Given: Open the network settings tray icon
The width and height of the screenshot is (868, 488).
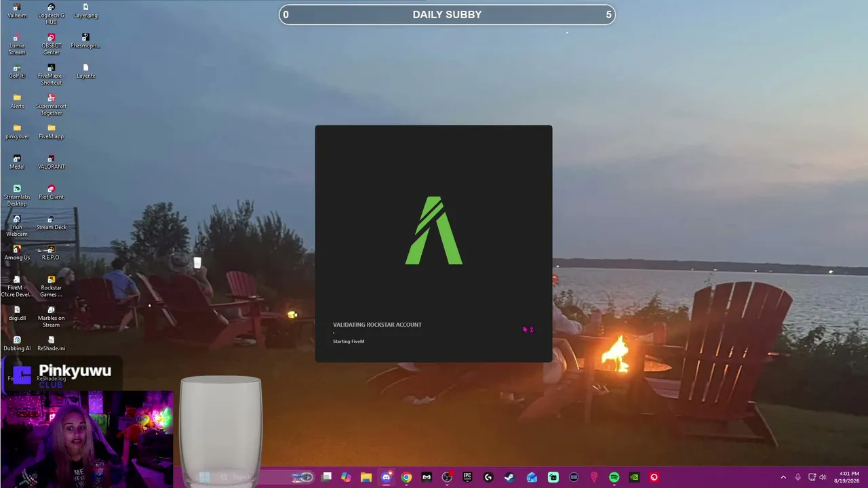Looking at the screenshot, I should pyautogui.click(x=812, y=477).
